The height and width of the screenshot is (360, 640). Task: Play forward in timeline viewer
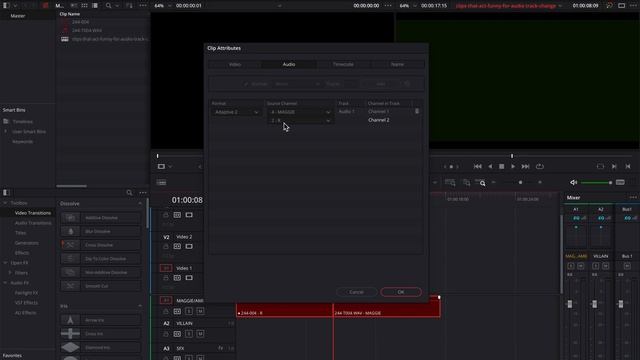point(513,167)
